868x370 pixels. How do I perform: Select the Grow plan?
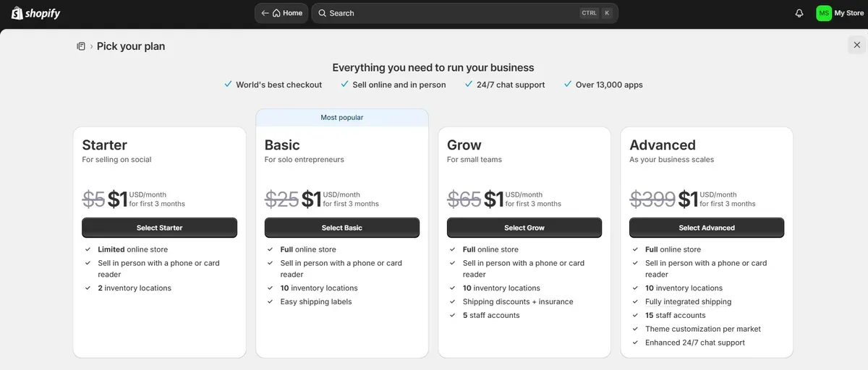524,228
